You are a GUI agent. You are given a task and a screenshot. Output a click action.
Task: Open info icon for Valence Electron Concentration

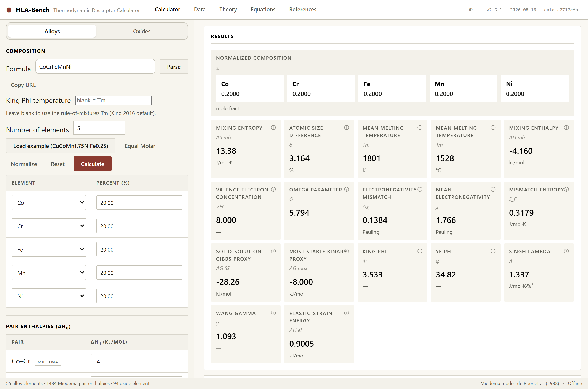(273, 189)
